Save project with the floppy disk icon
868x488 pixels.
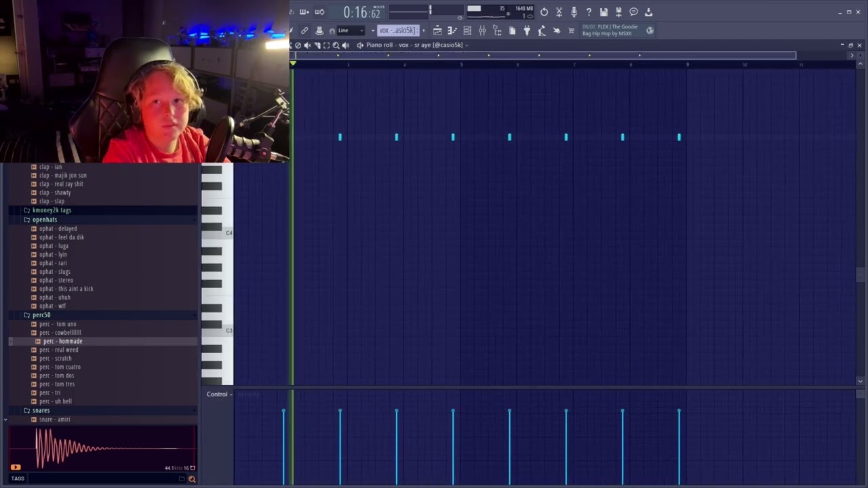pos(604,12)
